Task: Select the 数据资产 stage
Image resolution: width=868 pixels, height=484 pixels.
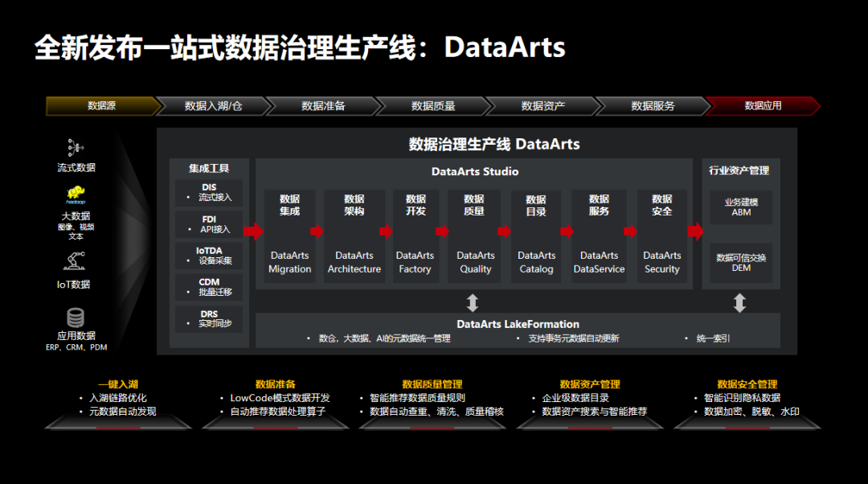Action: pyautogui.click(x=543, y=106)
